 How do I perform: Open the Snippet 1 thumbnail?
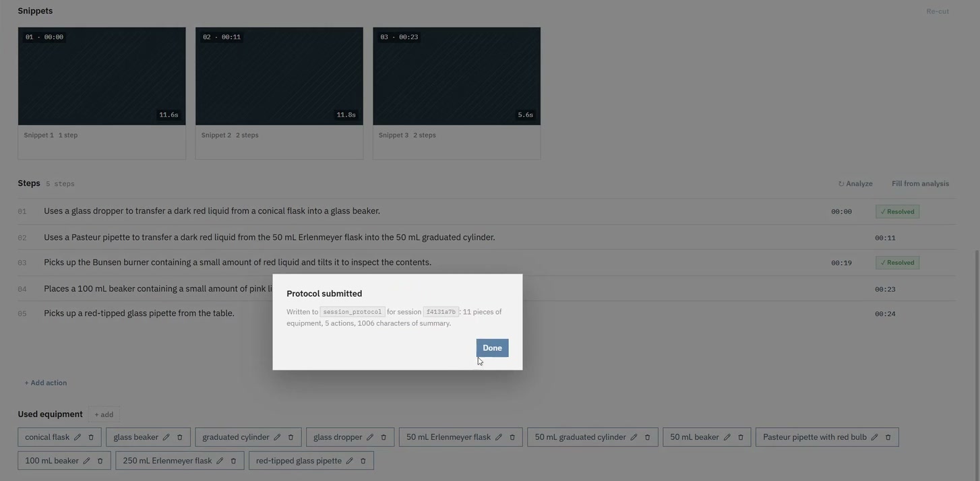(x=102, y=76)
